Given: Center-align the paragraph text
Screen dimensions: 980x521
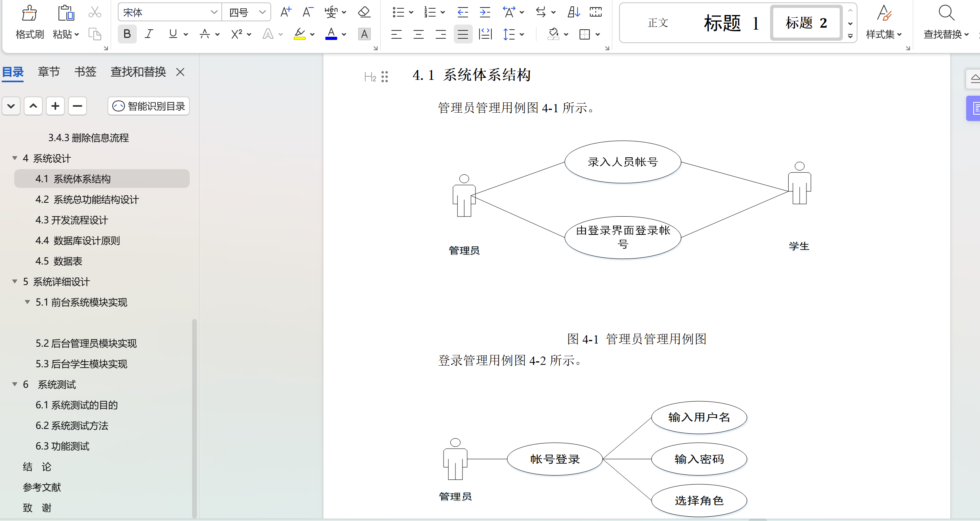Looking at the screenshot, I should pyautogui.click(x=418, y=34).
